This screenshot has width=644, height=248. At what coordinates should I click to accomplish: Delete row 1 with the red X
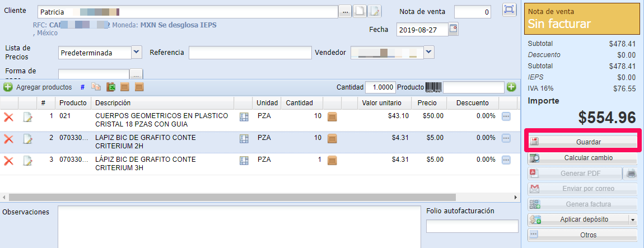pyautogui.click(x=8, y=116)
